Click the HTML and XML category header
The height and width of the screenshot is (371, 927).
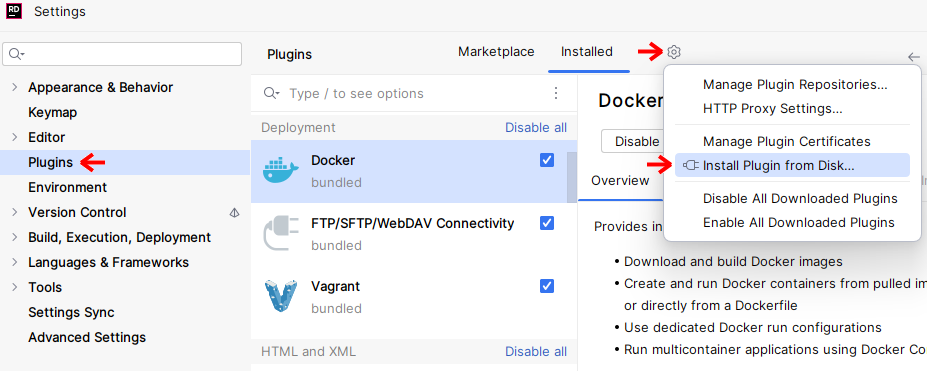click(x=308, y=352)
